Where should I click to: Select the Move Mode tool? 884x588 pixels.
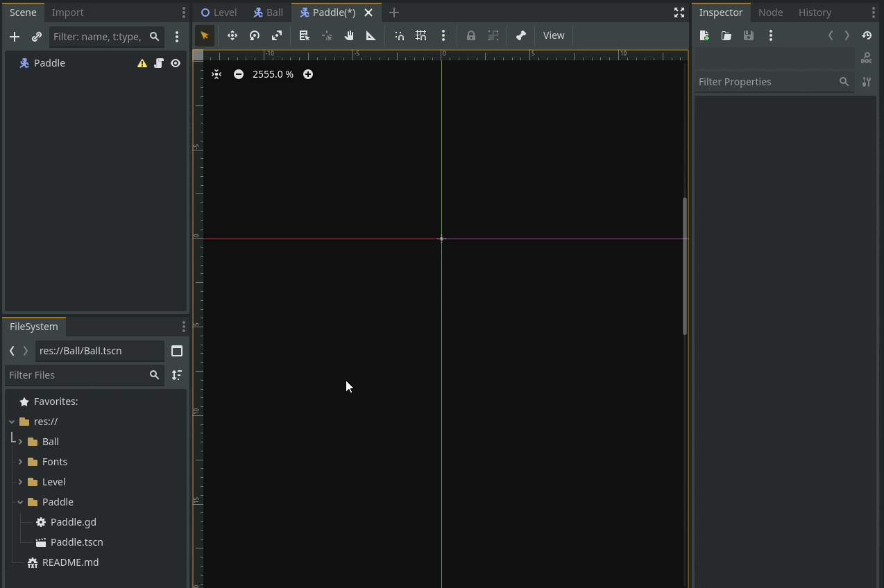pos(232,35)
